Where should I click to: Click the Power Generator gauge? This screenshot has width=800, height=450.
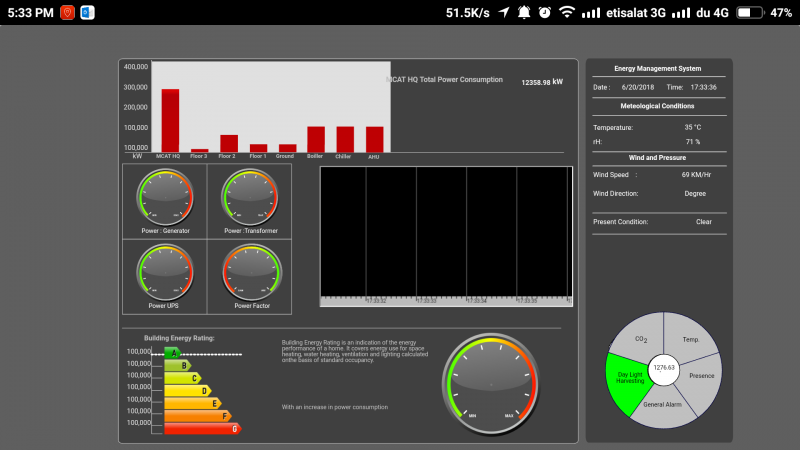(x=165, y=197)
